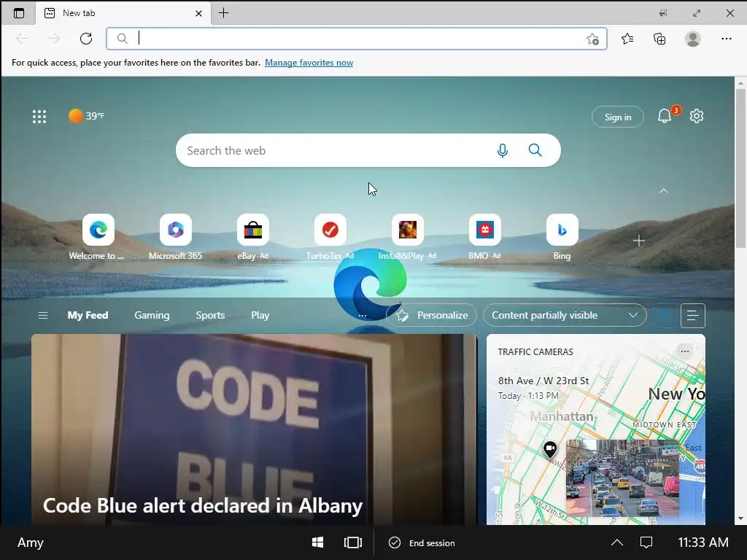Open the feed hamburger menu
The height and width of the screenshot is (560, 747).
click(43, 315)
